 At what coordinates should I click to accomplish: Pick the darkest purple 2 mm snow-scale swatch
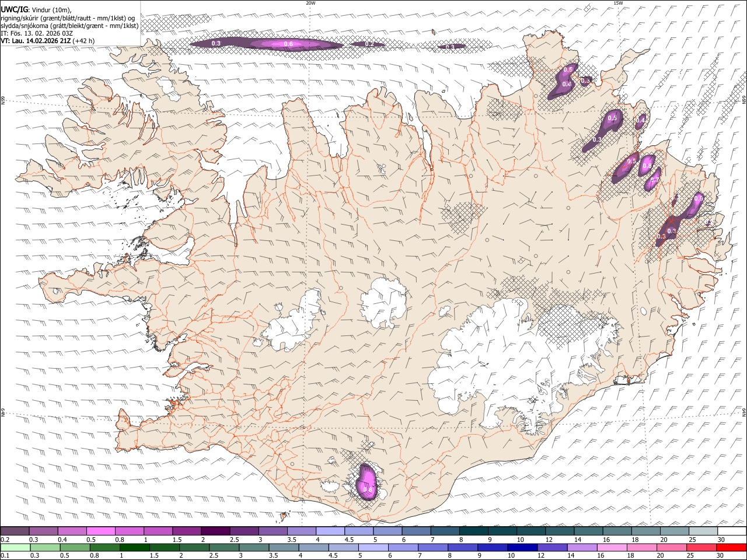(215, 531)
